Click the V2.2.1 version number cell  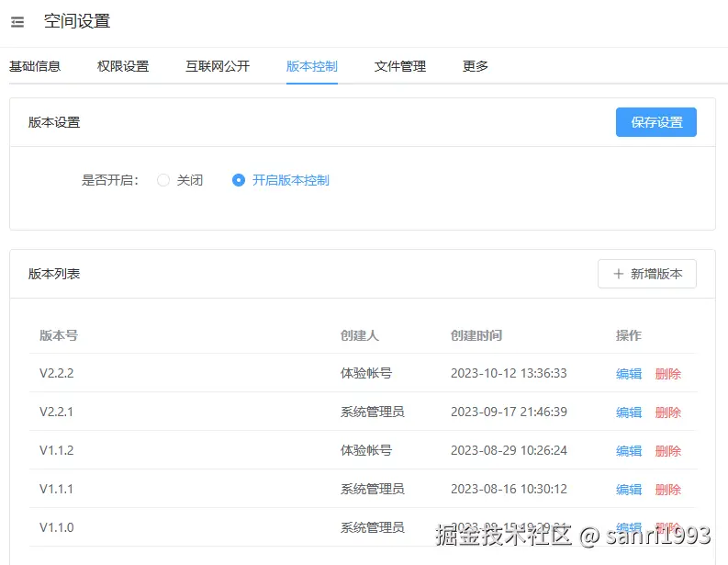pyautogui.click(x=57, y=412)
